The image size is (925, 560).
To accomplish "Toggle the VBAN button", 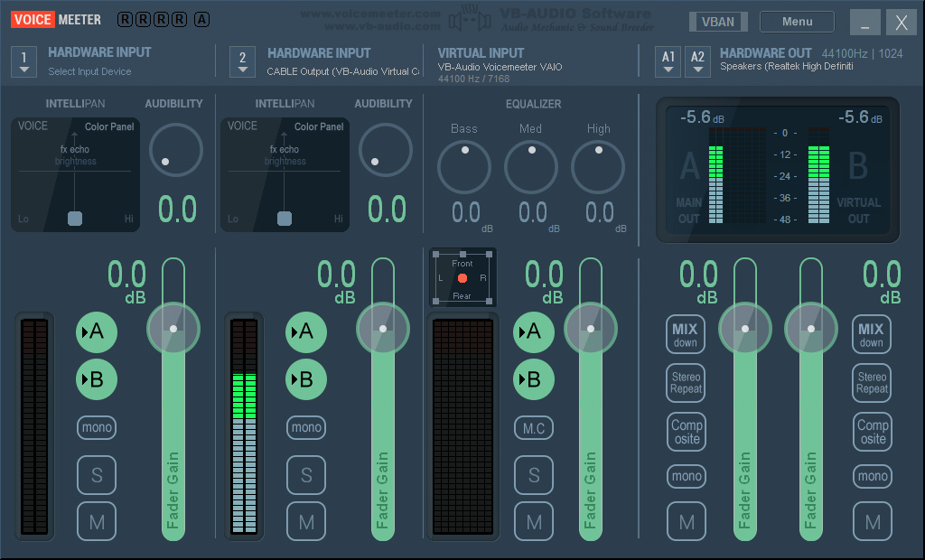I will click(x=718, y=22).
